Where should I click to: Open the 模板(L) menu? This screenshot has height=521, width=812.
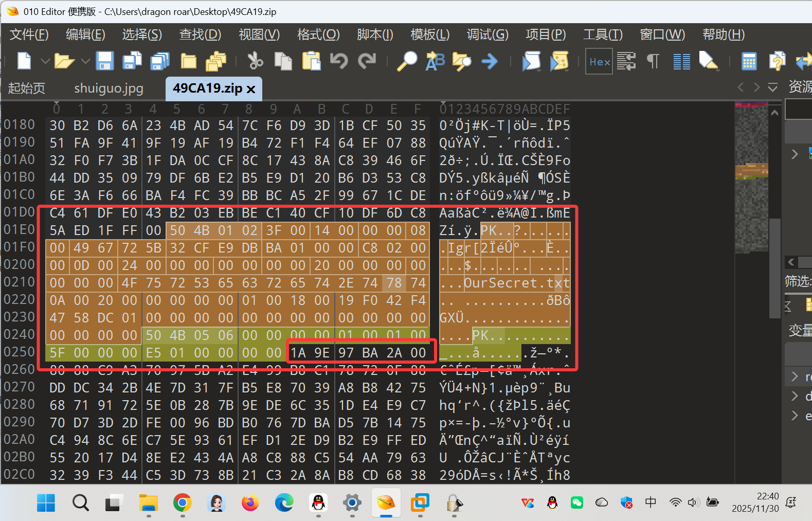[x=430, y=34]
